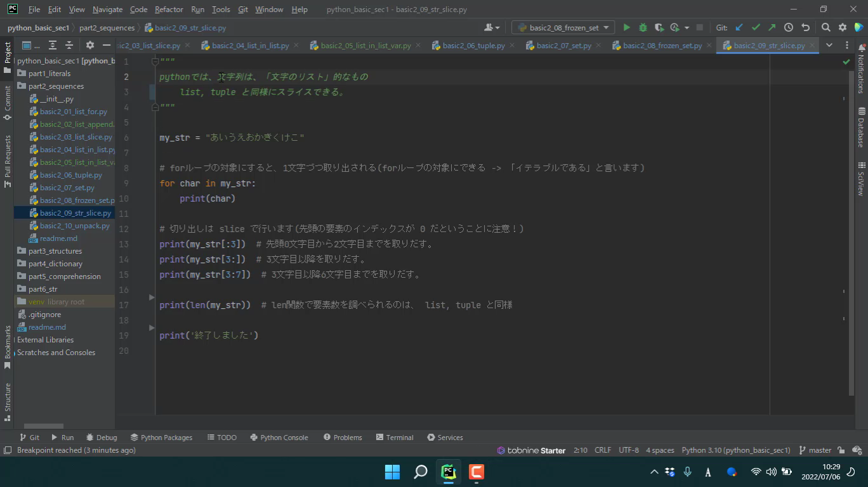Collapse all in Project panel toolbar
The image size is (868, 487).
pos(69,45)
